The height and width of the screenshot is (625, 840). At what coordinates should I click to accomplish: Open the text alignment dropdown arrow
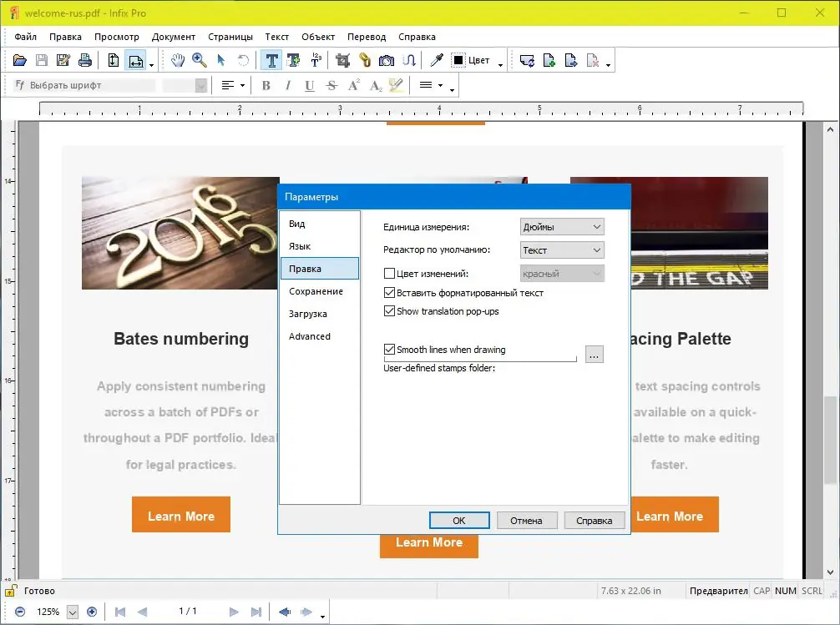[x=243, y=86]
